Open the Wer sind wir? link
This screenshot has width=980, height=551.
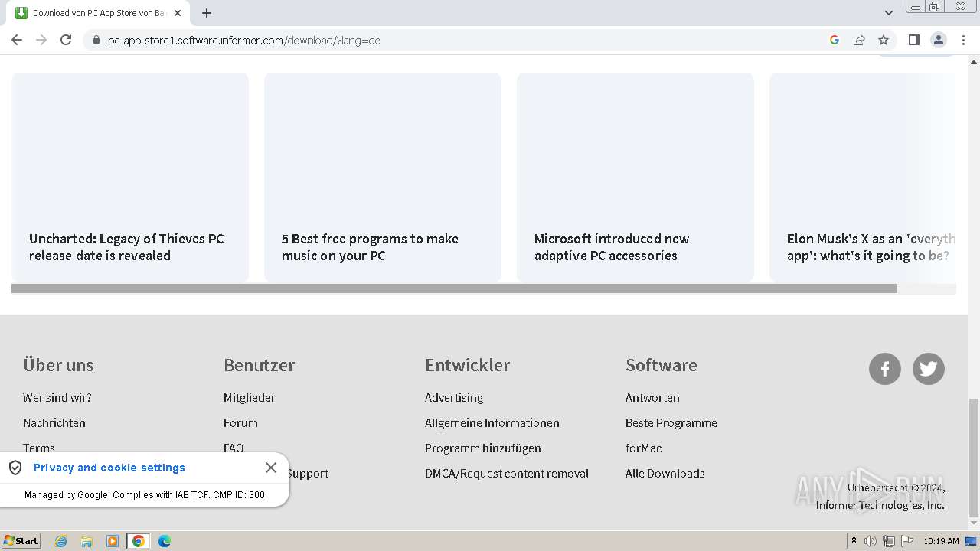[x=57, y=397]
